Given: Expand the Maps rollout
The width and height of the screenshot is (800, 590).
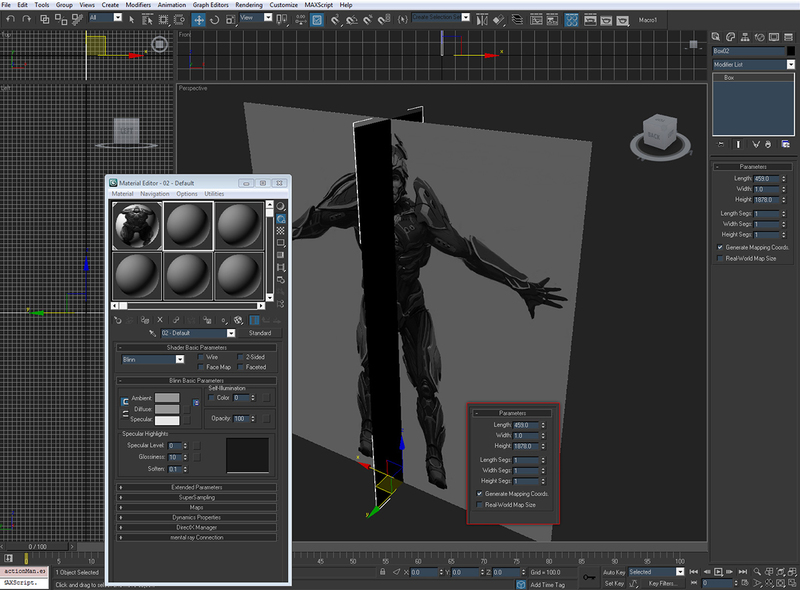Looking at the screenshot, I should 196,507.
